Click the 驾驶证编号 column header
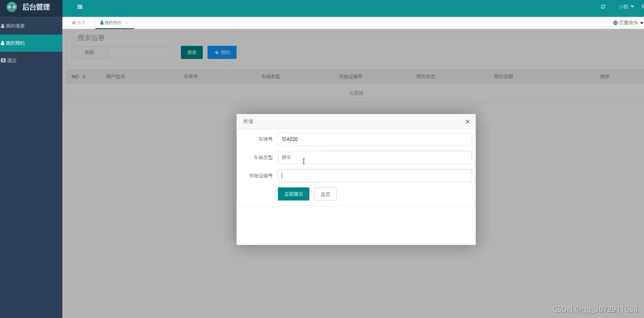 click(350, 77)
